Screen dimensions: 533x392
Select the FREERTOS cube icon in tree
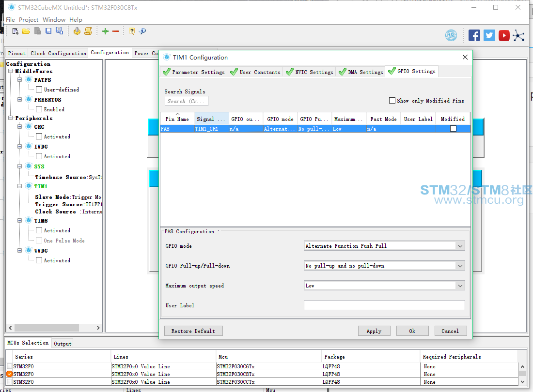tap(29, 99)
